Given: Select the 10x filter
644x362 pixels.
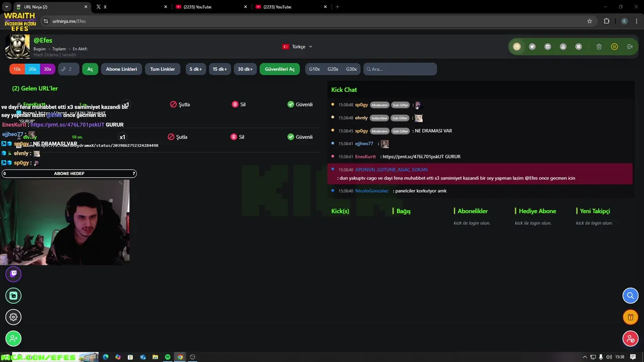Looking at the screenshot, I should (17, 69).
